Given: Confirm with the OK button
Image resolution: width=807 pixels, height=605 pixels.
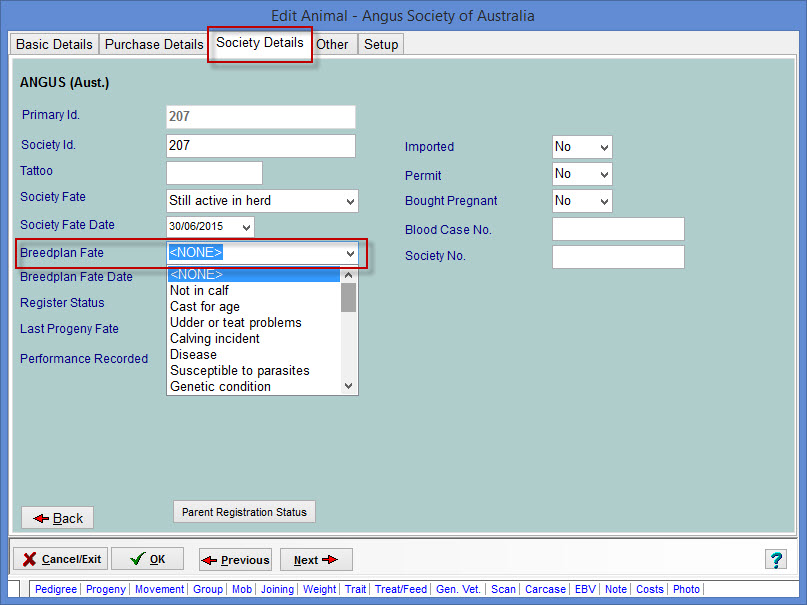Looking at the screenshot, I should 147,559.
